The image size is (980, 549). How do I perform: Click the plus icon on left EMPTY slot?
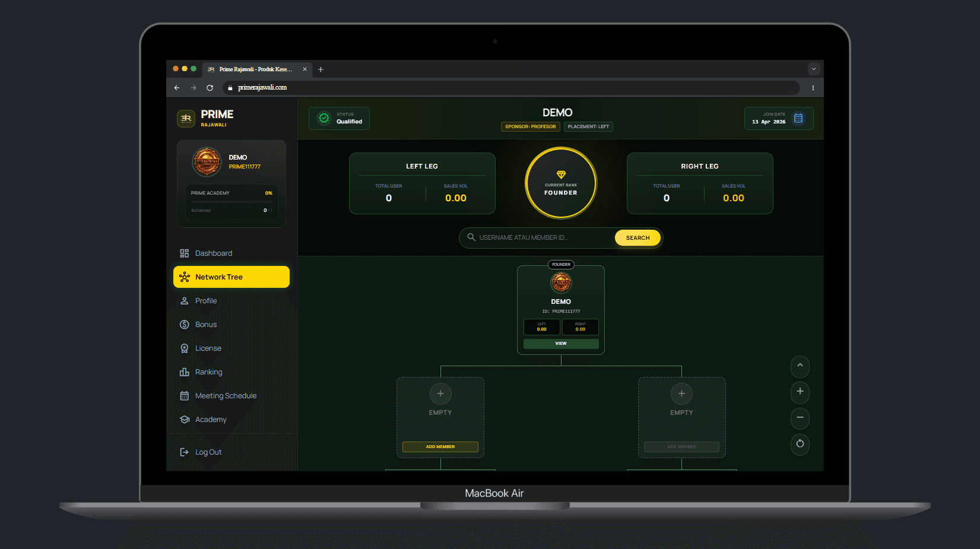coord(440,393)
